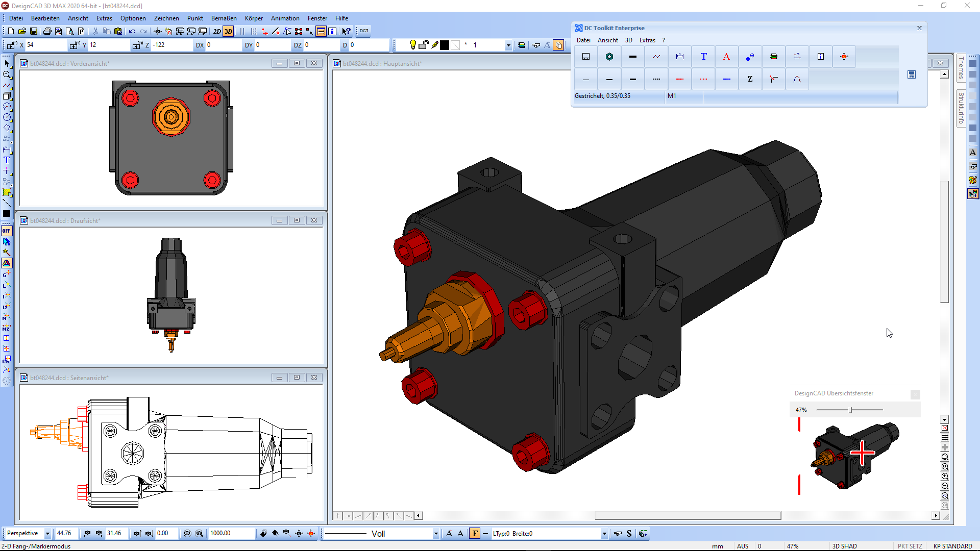Screen dimensions: 980x551
Task: Open the Voll line style dropdown
Action: coord(436,534)
